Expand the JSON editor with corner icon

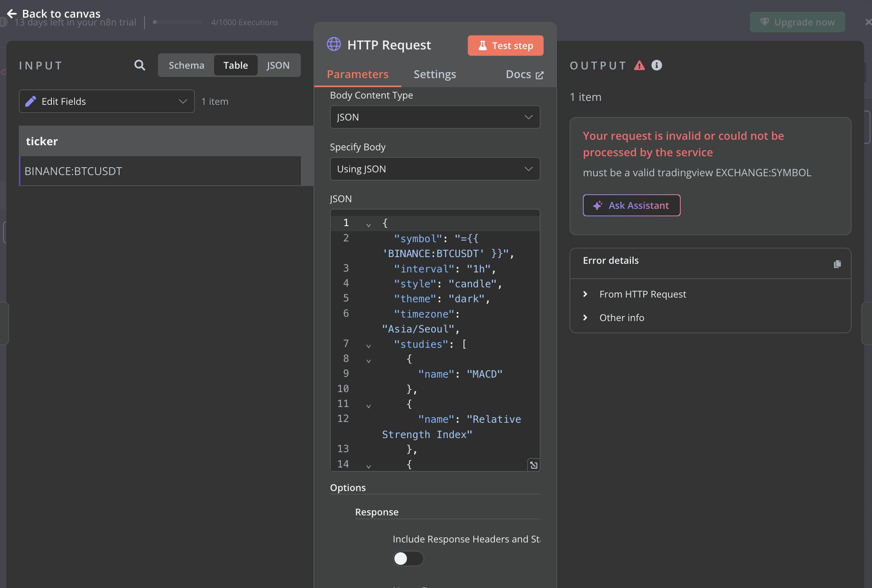(x=533, y=465)
